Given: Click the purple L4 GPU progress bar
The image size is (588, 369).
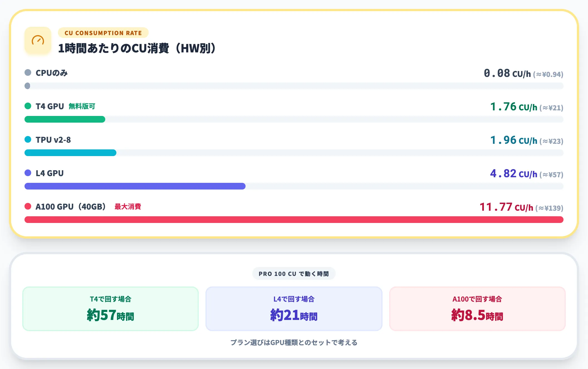Looking at the screenshot, I should 135,186.
